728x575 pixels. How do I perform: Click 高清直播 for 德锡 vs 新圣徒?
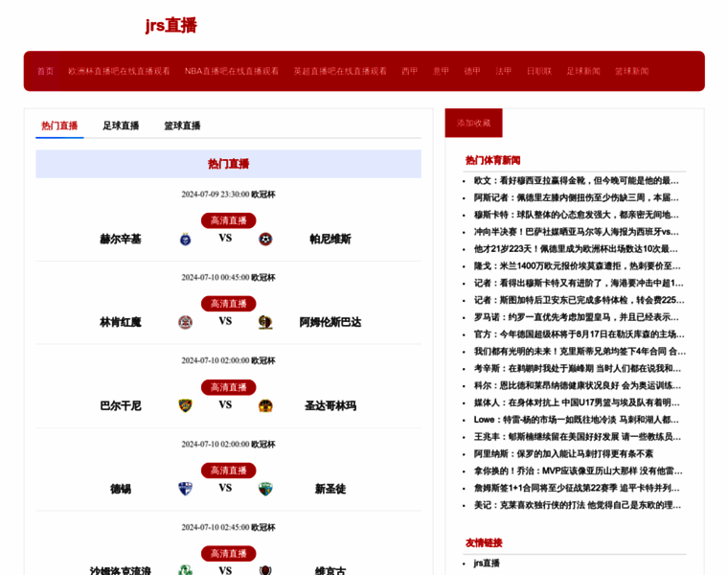(228, 471)
